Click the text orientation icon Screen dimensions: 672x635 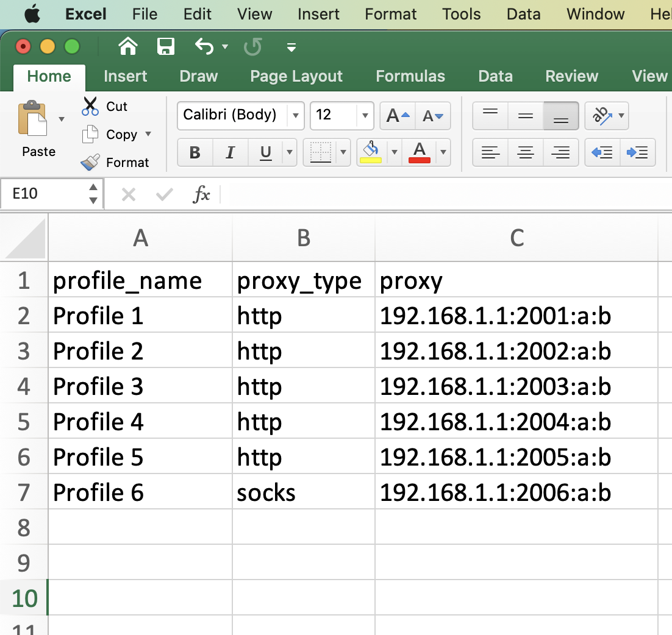(602, 116)
